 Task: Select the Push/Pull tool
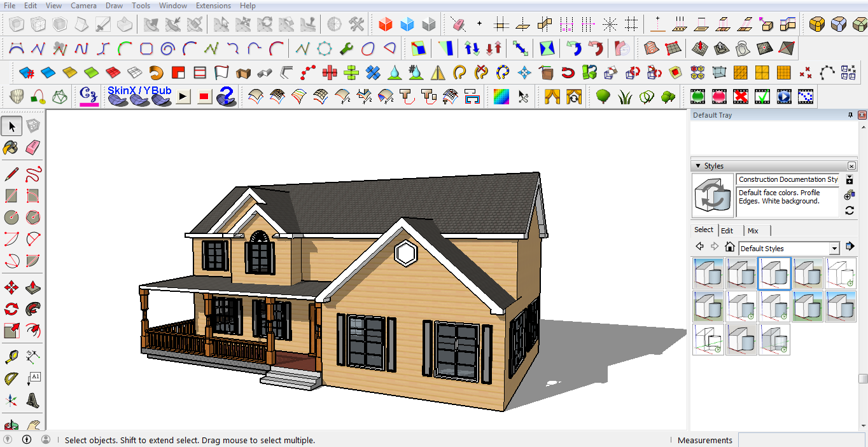33,287
